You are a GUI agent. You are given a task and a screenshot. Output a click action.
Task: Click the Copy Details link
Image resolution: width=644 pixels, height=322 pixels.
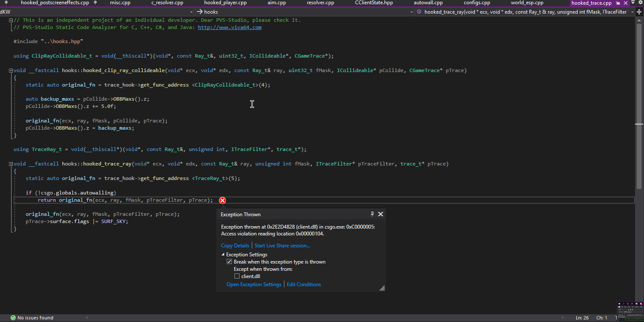tap(235, 246)
